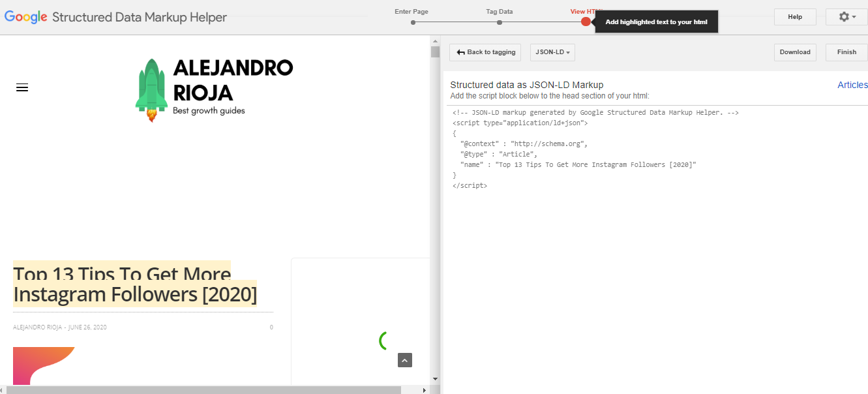Click the Google logo in the header
The width and height of the screenshot is (868, 394).
[x=26, y=18]
